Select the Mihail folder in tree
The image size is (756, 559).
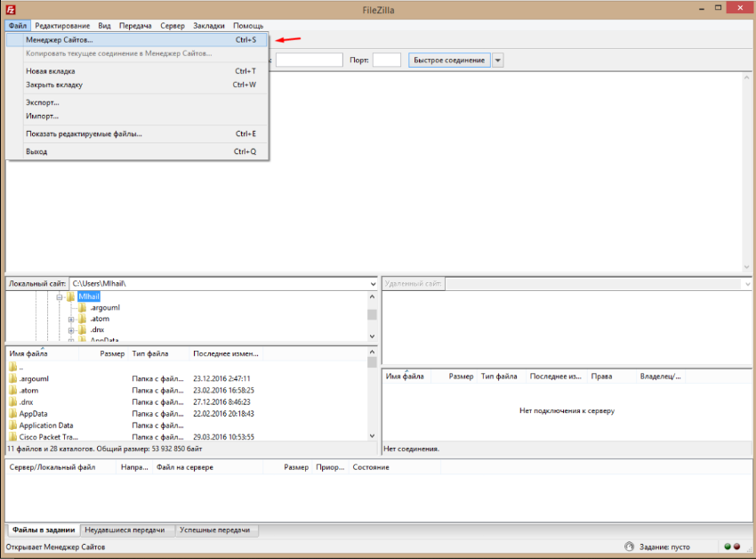89,296
